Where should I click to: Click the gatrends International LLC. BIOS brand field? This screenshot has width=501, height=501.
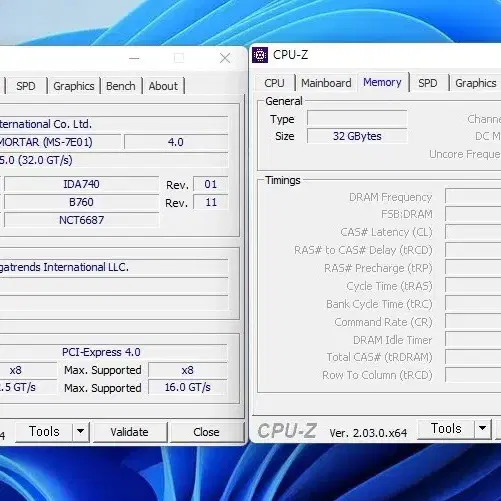(x=114, y=267)
